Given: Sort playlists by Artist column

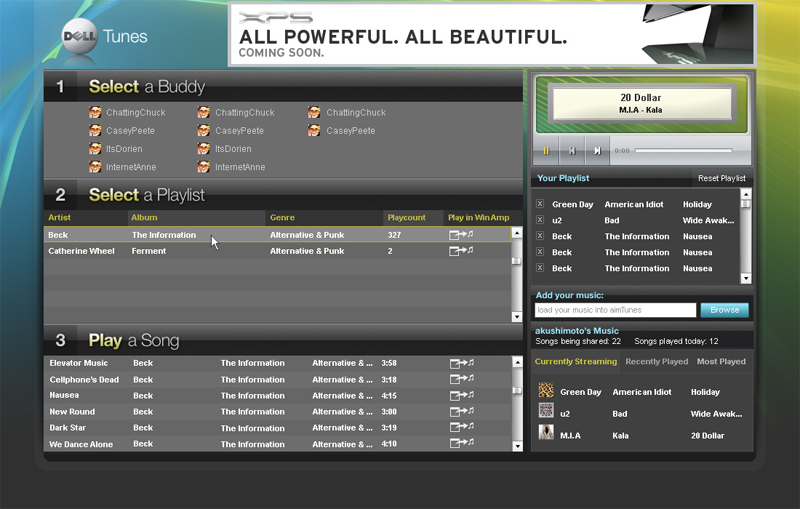Looking at the screenshot, I should (59, 217).
